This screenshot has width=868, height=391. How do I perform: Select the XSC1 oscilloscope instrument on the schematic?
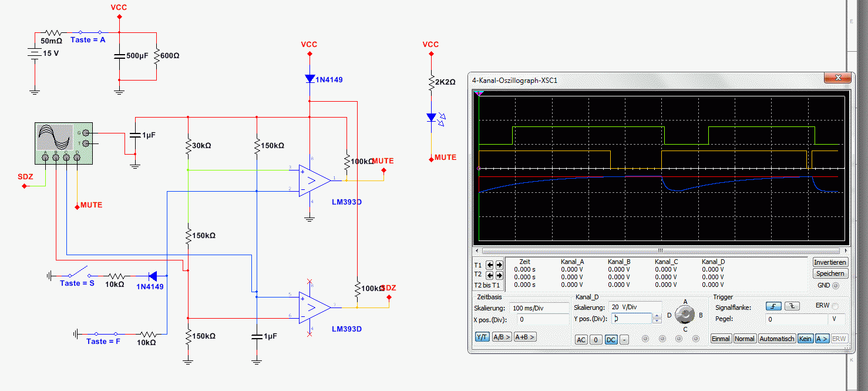62,143
